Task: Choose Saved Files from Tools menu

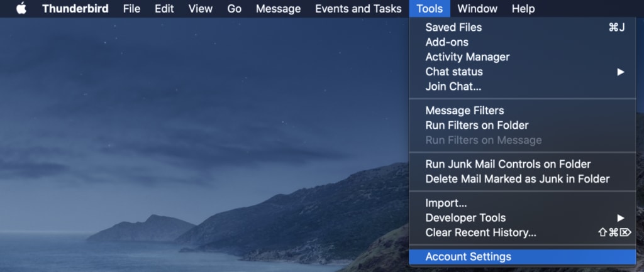Action: pos(523,28)
